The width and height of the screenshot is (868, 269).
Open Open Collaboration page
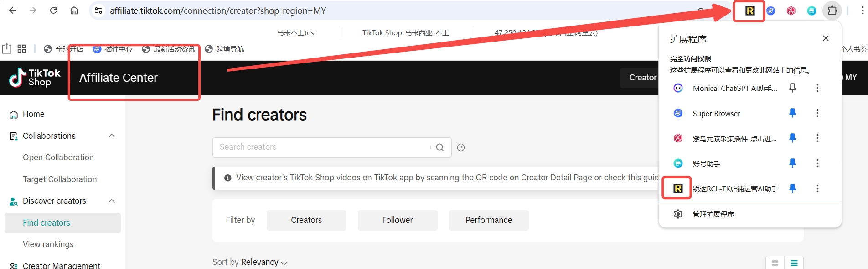(x=58, y=158)
